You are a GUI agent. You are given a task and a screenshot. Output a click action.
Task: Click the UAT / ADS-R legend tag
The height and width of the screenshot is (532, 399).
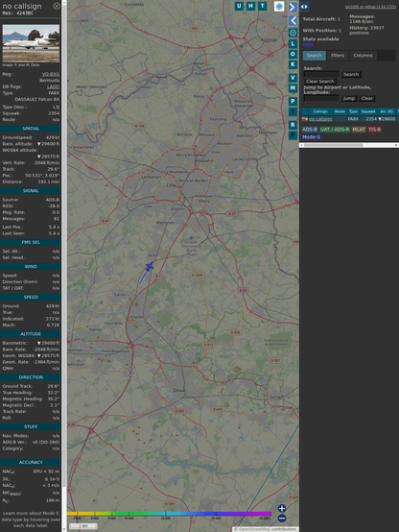(335, 130)
